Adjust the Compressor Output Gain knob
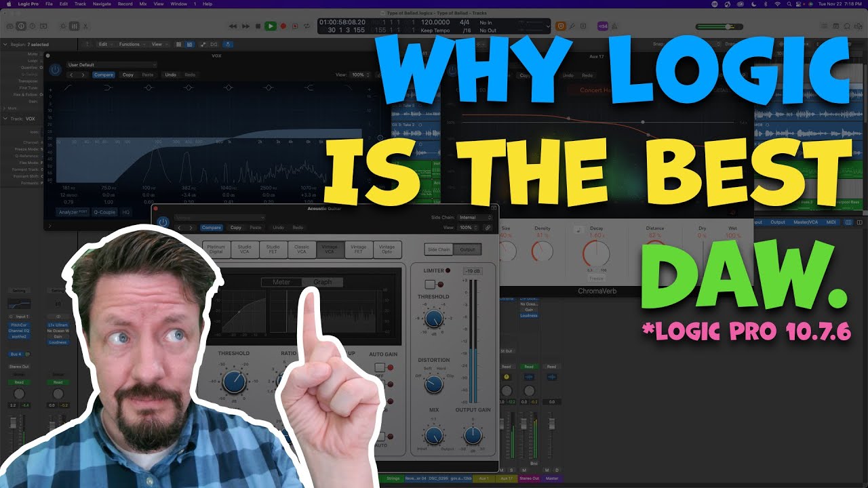 coord(473,435)
